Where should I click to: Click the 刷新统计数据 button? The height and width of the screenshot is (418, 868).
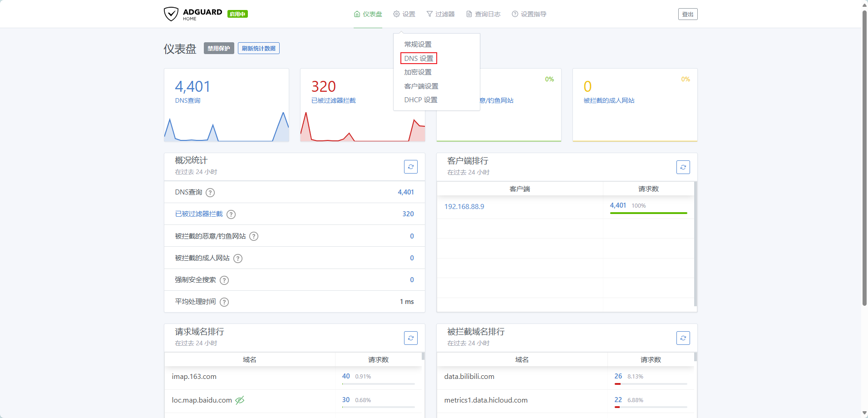(x=258, y=48)
